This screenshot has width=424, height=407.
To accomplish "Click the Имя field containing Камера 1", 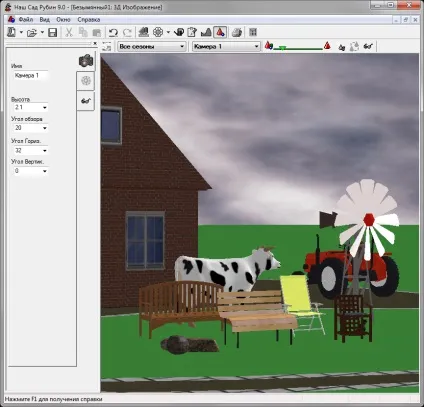I will pyautogui.click(x=30, y=76).
